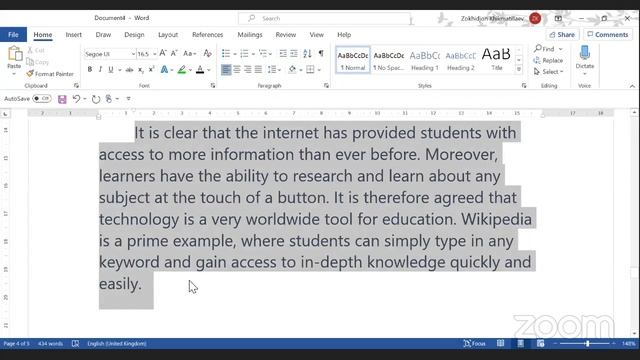The image size is (640, 360).
Task: Open the View tab
Action: [316, 35]
